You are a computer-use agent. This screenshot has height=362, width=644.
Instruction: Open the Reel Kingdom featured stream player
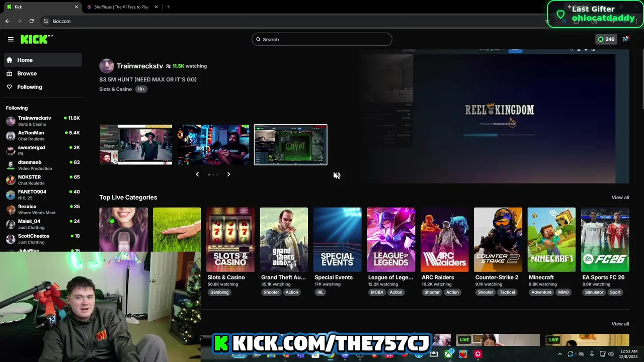pyautogui.click(x=496, y=117)
